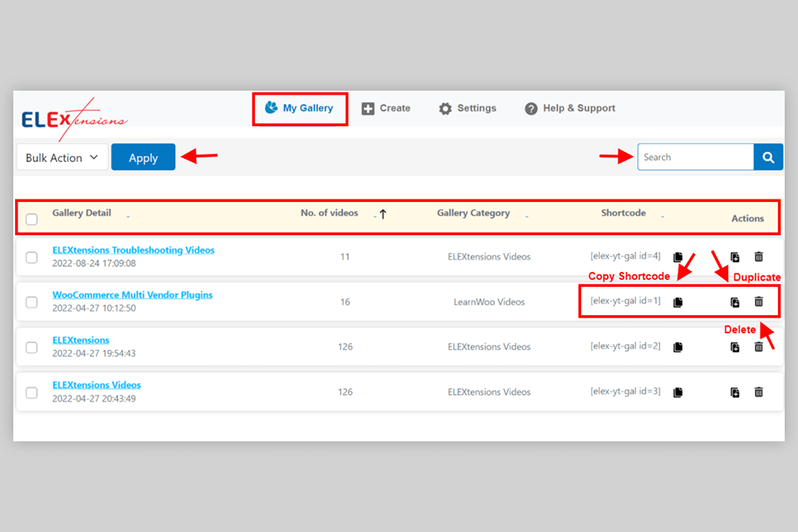Click the video count 11 cell
The image size is (798, 532).
(345, 257)
